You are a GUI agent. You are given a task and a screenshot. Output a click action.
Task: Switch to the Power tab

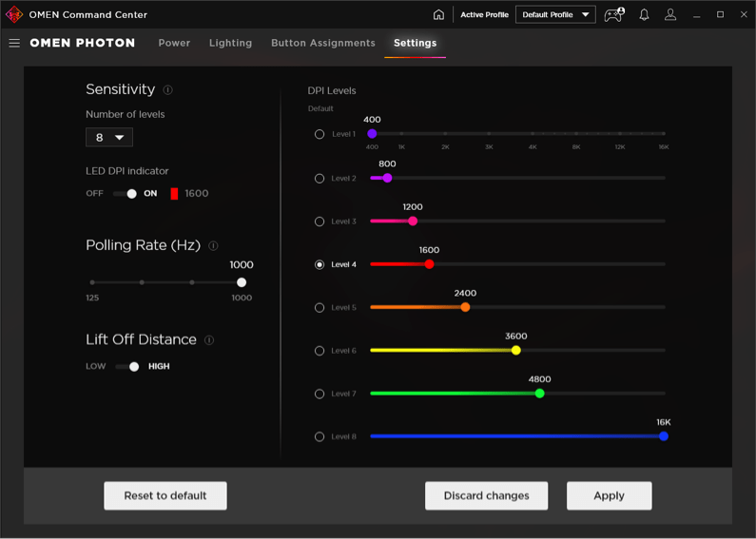(174, 43)
